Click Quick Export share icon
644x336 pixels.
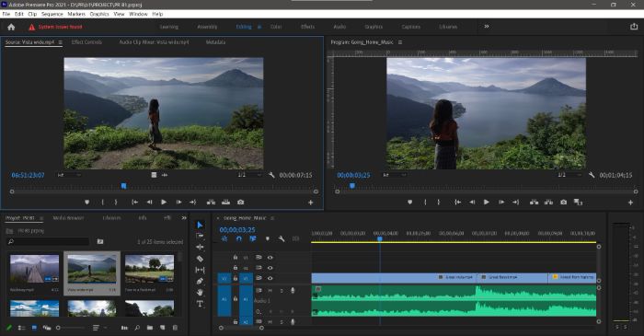(634, 27)
